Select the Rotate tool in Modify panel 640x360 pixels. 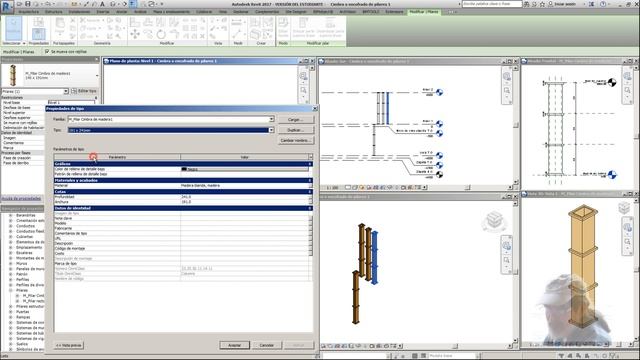point(161,35)
